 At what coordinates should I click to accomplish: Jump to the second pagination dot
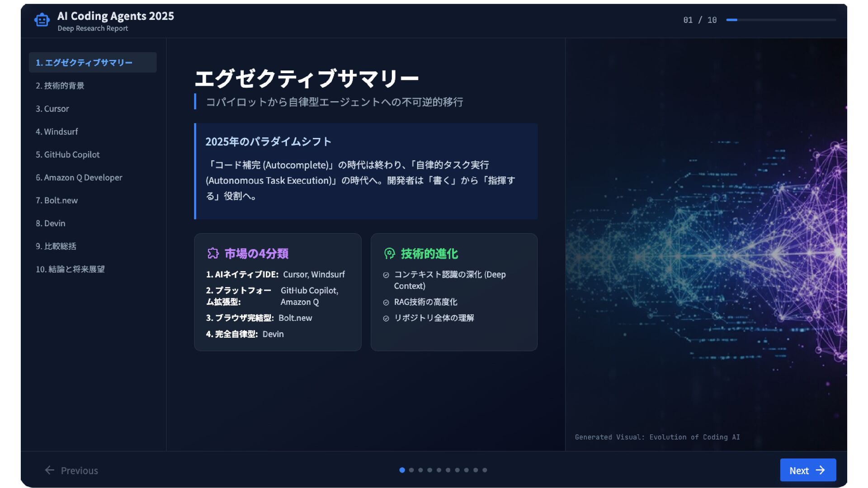click(x=411, y=470)
